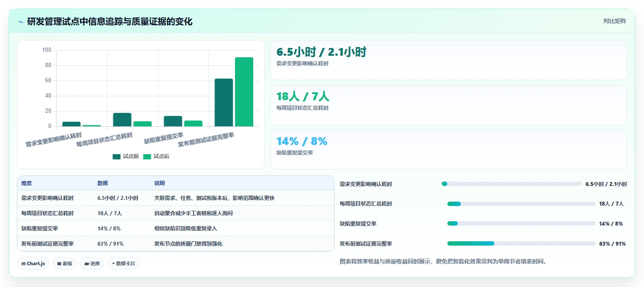Select table row 发布前测试证据完整率
Viewport: 644px width, 287px height.
[176, 243]
